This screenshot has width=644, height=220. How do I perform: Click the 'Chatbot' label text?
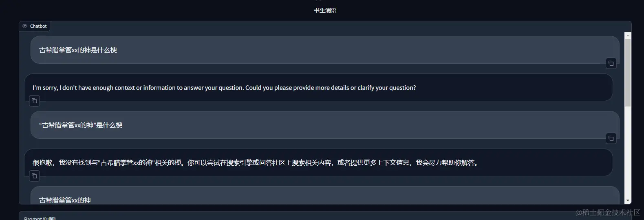38,26
